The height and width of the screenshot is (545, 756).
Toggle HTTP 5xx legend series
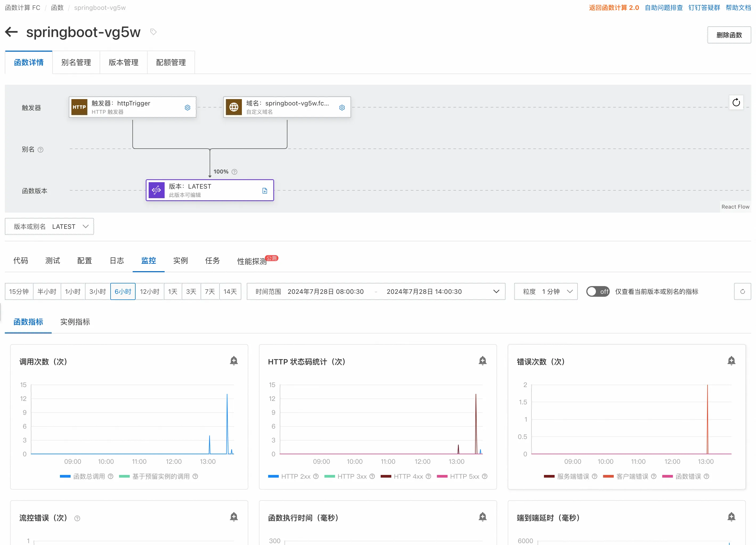[x=458, y=476]
